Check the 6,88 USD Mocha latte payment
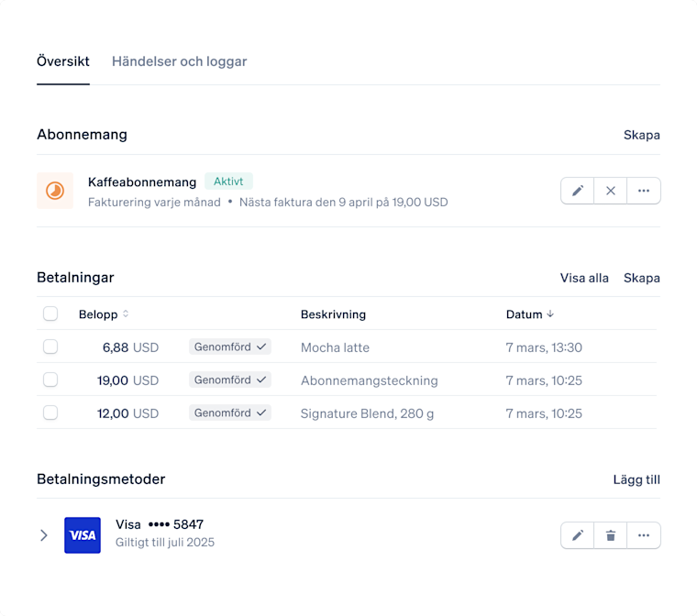 [50, 346]
